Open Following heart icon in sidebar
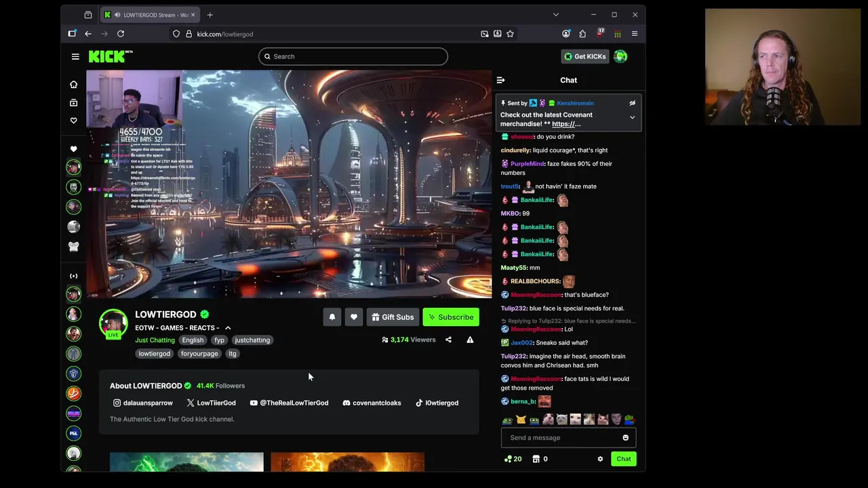Screen dimensions: 868x488 tap(73, 121)
